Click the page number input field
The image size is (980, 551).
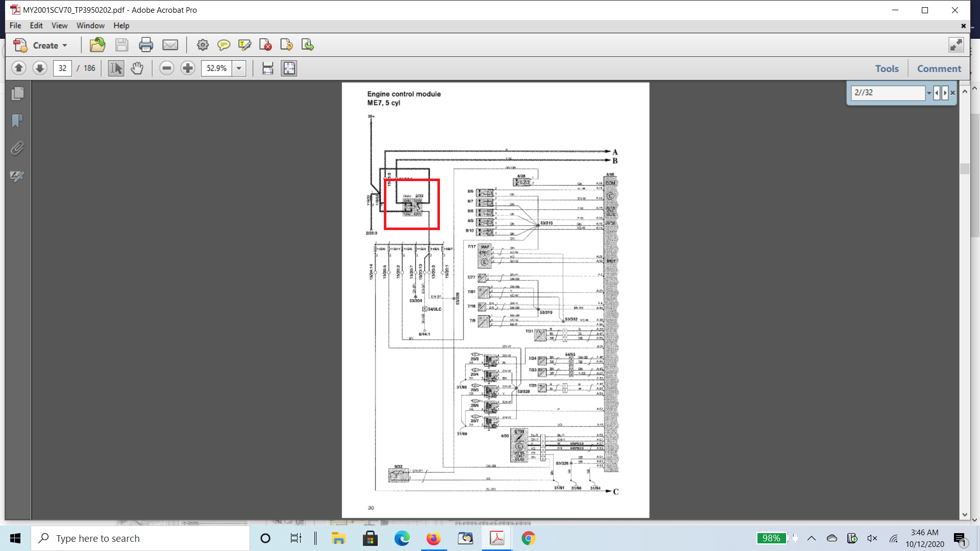tap(62, 68)
